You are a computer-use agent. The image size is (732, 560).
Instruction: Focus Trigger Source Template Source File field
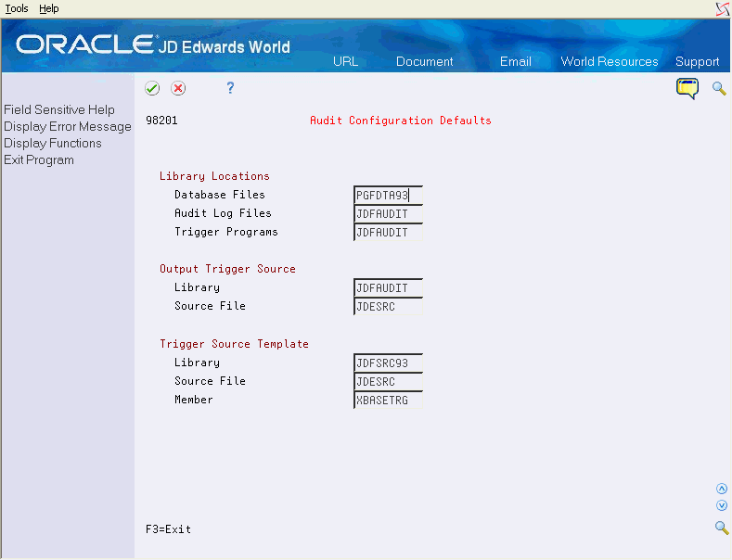coord(389,382)
